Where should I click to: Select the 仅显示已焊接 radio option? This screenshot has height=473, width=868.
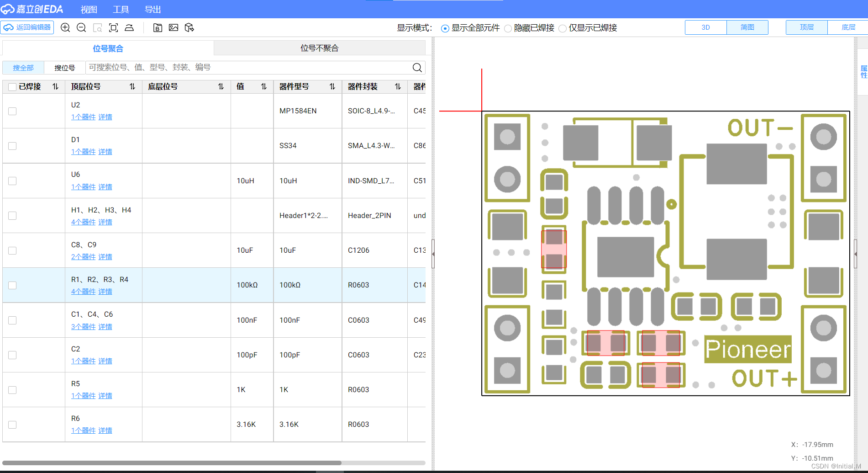pyautogui.click(x=563, y=28)
